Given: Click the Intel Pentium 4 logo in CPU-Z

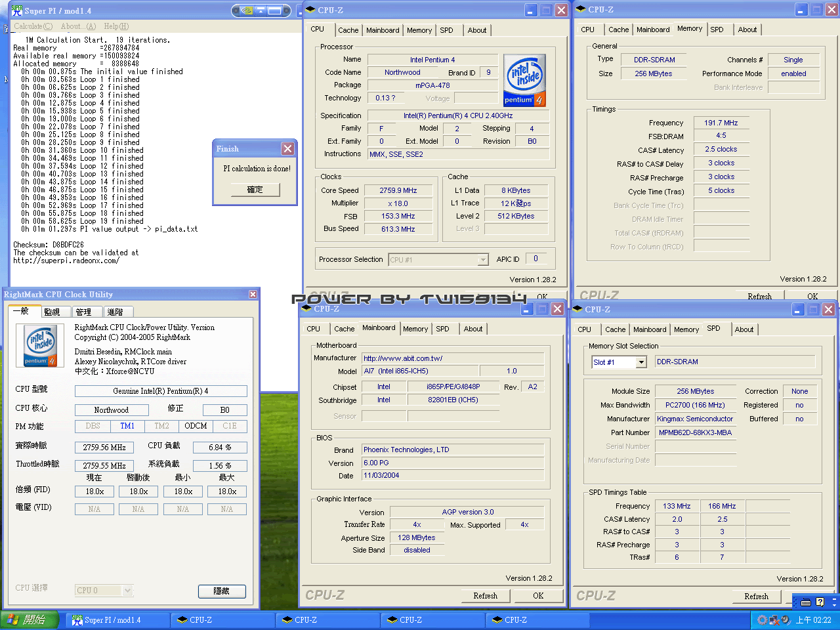Looking at the screenshot, I should click(x=524, y=81).
